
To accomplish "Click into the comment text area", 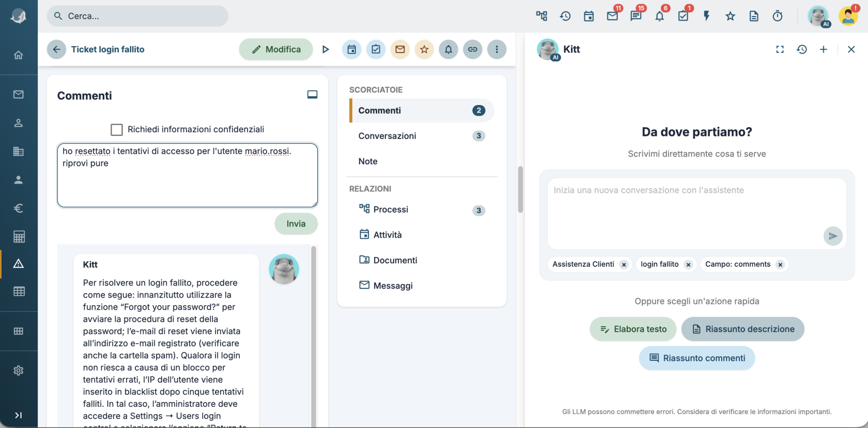I will pos(188,175).
